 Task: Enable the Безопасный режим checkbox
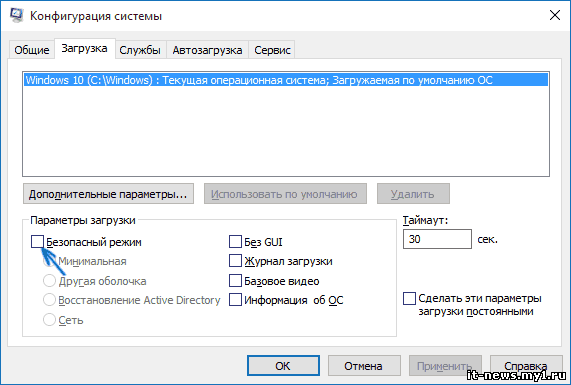click(x=38, y=242)
